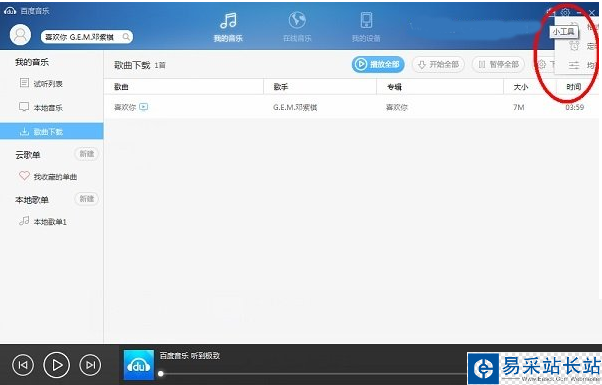Open the settings gear in title bar
602x385 pixels.
pos(566,12)
